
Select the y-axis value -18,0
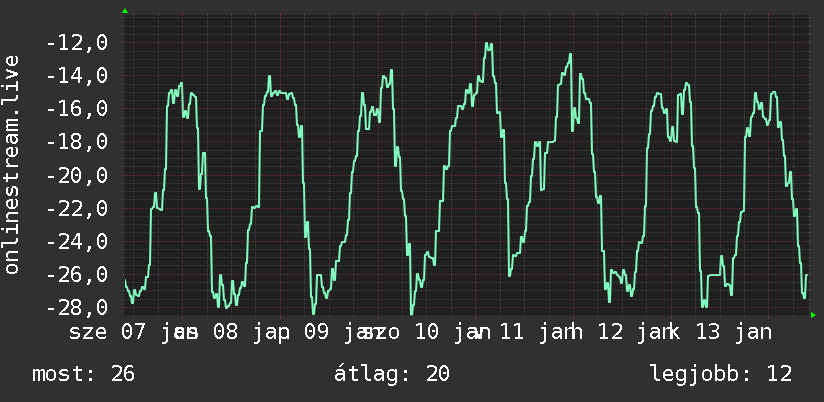[x=77, y=142]
